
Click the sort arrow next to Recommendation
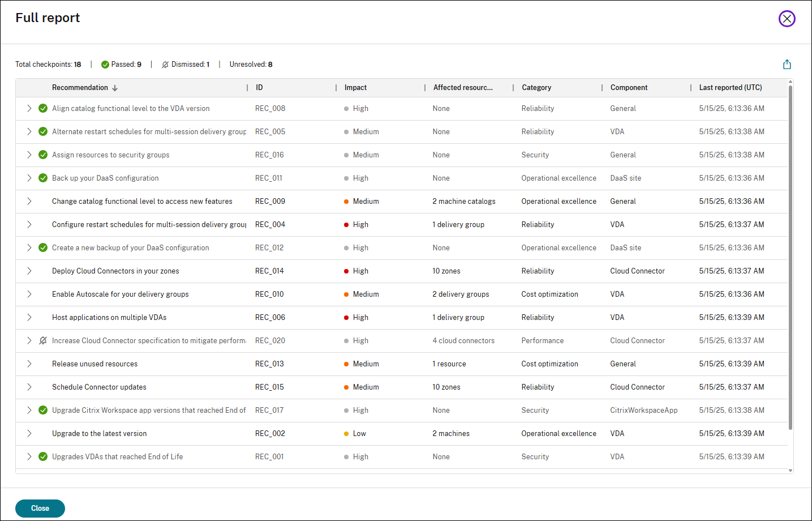pyautogui.click(x=115, y=87)
